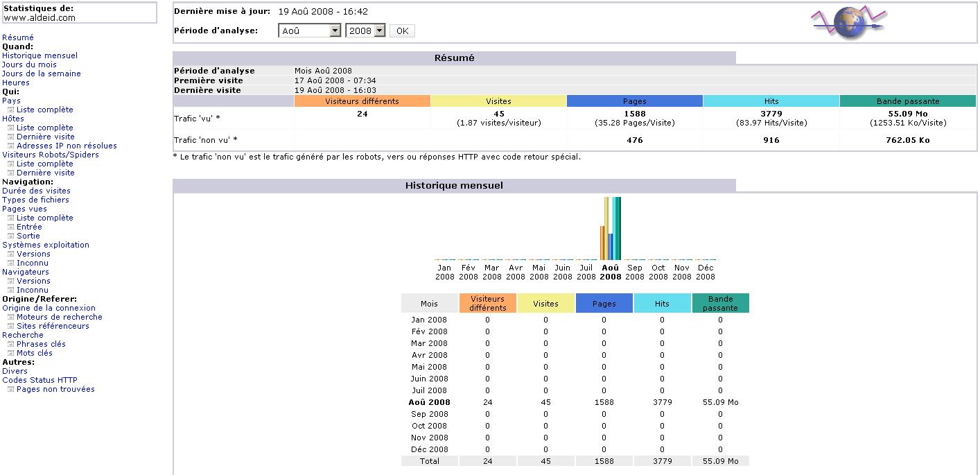The image size is (980, 475).
Task: Click the icon next to Entrée
Action: 10,227
